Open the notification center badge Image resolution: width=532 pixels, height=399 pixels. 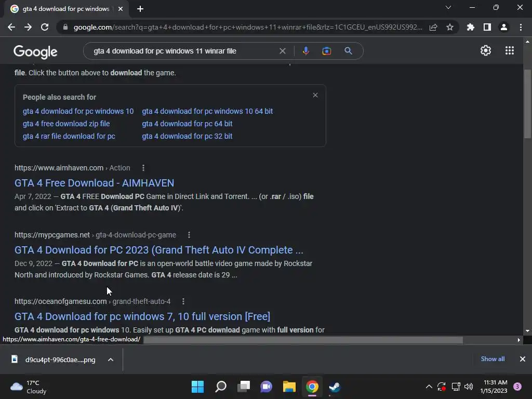tap(517, 387)
